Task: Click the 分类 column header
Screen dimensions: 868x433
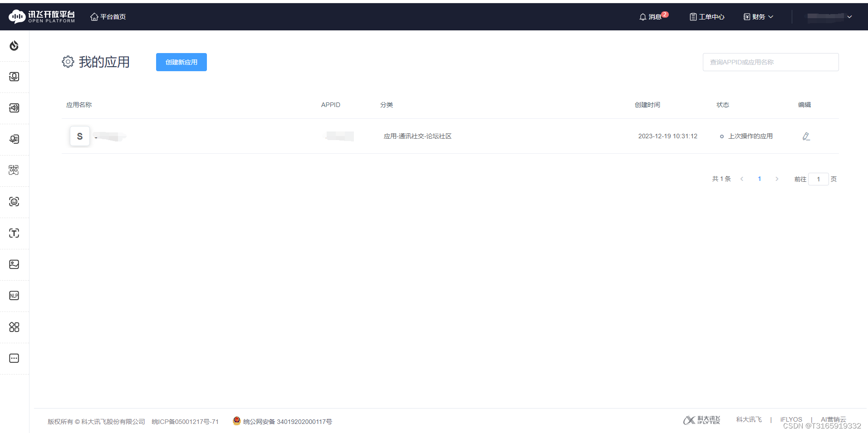Action: (387, 105)
